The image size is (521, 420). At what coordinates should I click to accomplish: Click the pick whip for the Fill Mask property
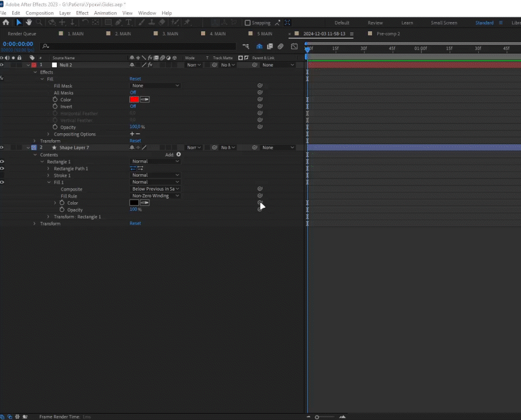260,85
